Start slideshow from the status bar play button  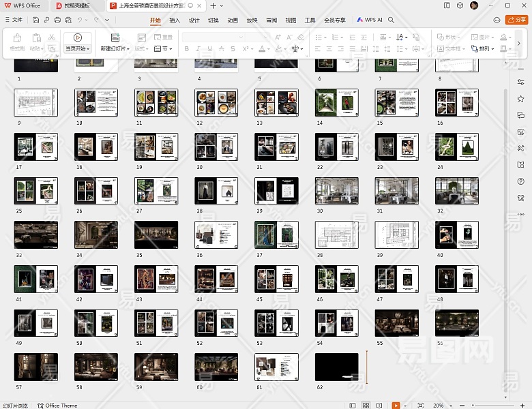[x=396, y=405]
